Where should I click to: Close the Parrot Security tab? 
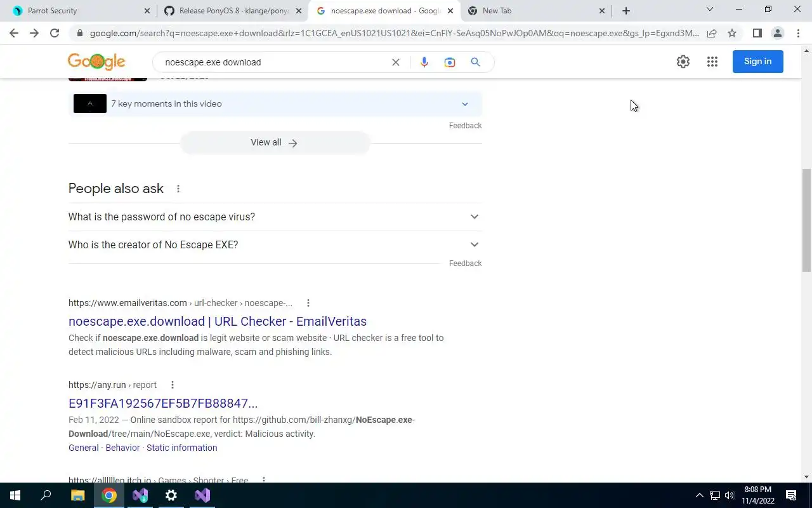coord(147,11)
